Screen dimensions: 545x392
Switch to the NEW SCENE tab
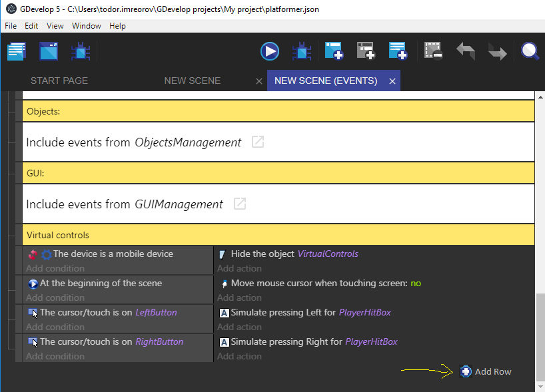pos(192,81)
